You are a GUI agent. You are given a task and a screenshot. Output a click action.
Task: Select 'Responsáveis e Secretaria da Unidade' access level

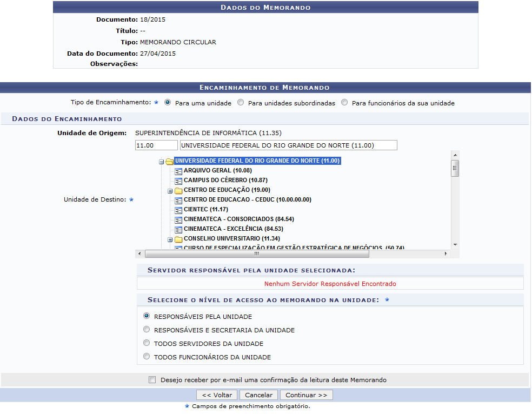coord(147,329)
